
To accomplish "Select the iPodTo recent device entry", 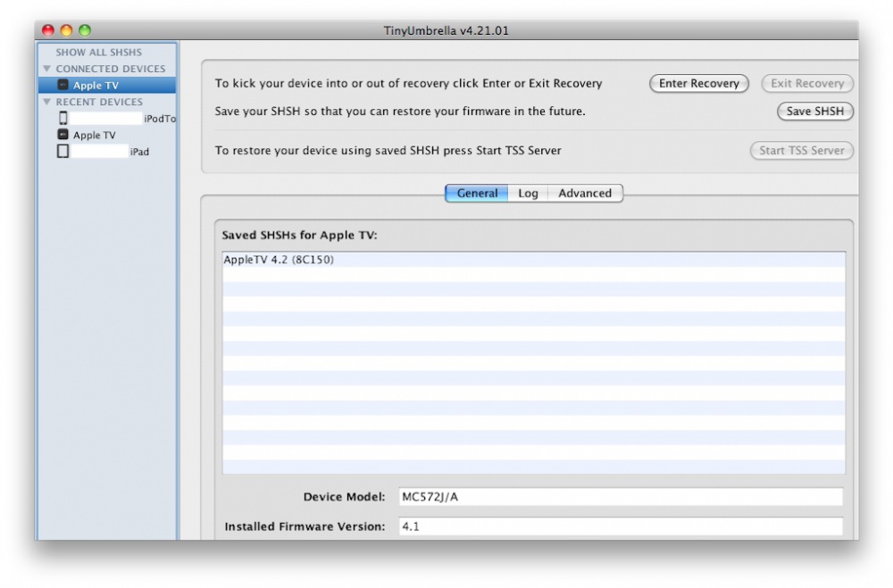I will 107,118.
